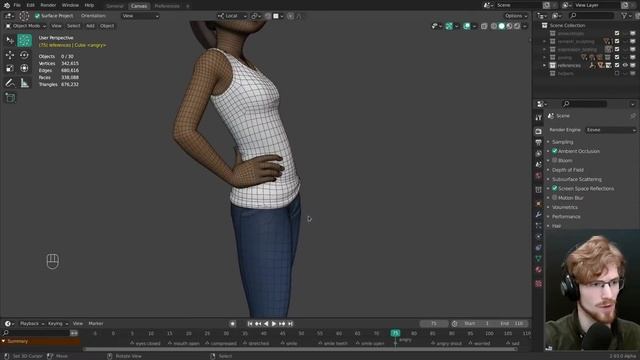This screenshot has width=640, height=360.
Task: Choose the Move tool
Action: (x=10, y=55)
